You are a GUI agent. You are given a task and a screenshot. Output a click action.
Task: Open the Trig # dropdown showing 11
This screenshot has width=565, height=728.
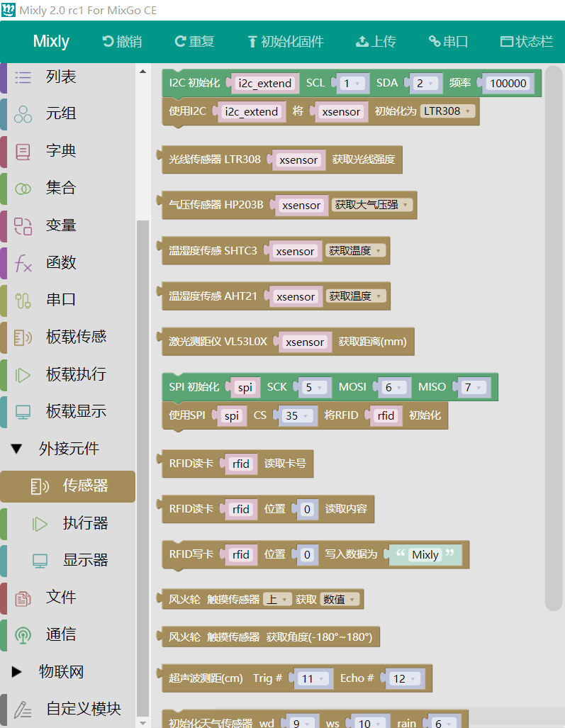coord(313,679)
